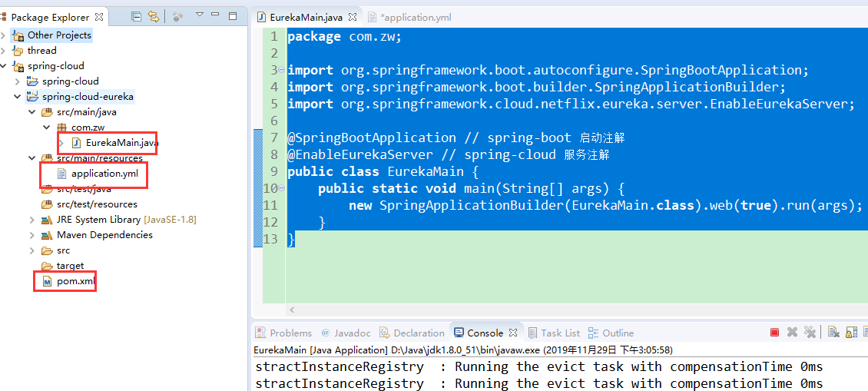Collapse all in Package Explorer

(136, 17)
